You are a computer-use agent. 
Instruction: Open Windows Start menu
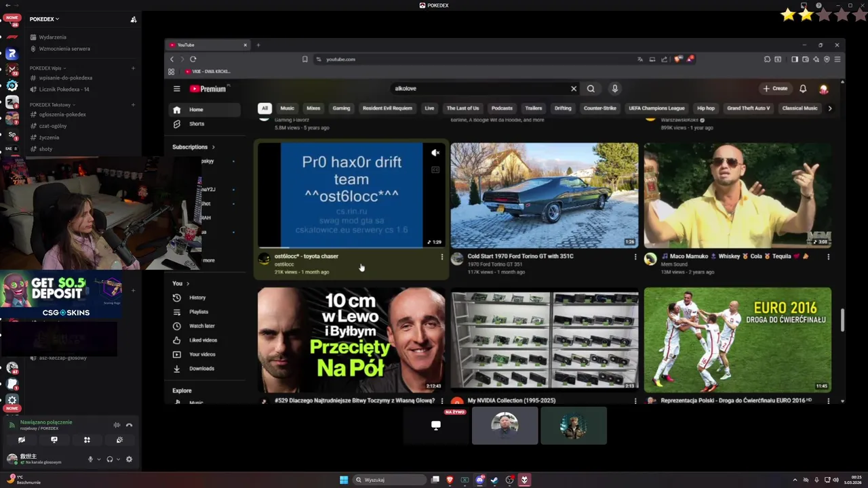(x=344, y=480)
